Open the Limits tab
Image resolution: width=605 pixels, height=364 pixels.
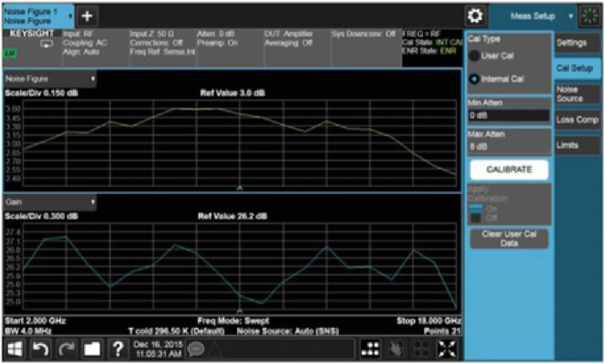pyautogui.click(x=577, y=146)
